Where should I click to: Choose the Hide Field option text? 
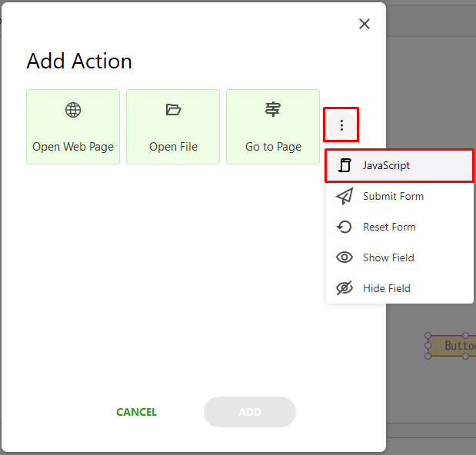coord(387,288)
